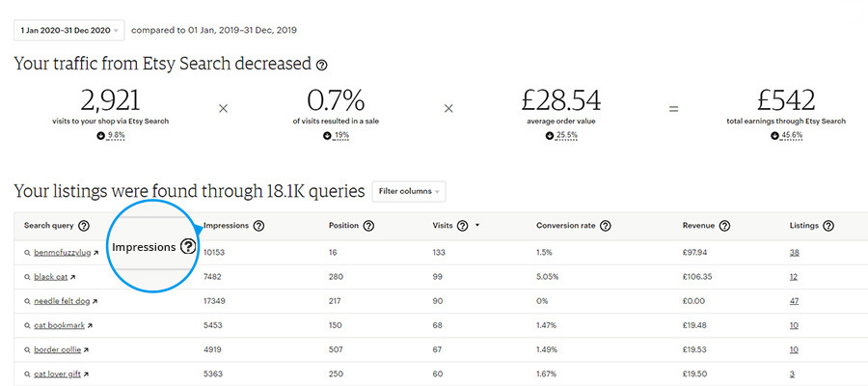Click magnifier icon in cat lover gift row

[27, 374]
